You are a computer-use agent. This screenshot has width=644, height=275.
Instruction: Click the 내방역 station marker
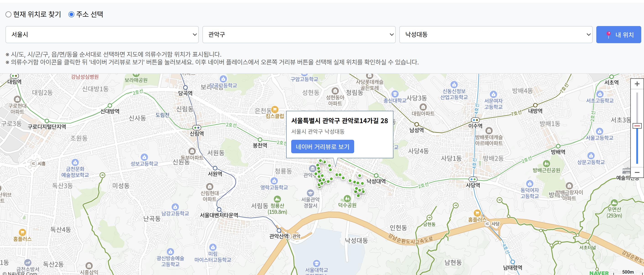pyautogui.click(x=535, y=105)
